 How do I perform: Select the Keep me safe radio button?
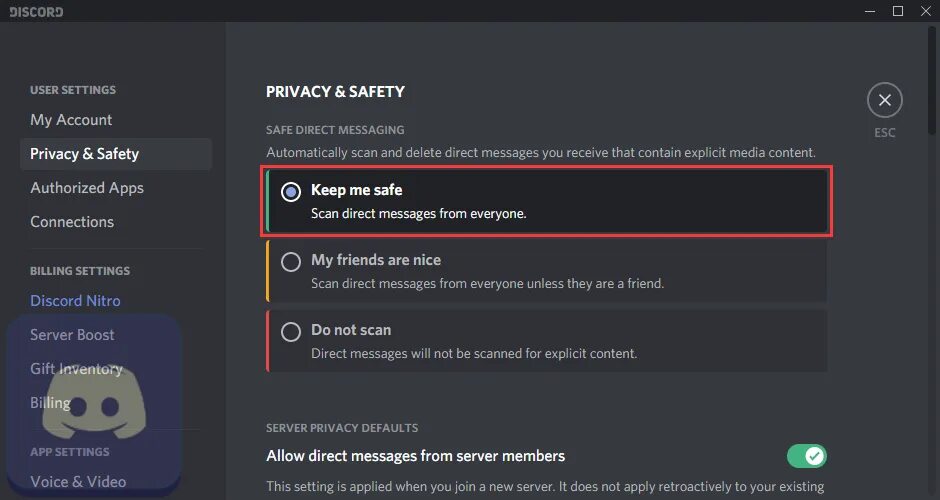291,192
